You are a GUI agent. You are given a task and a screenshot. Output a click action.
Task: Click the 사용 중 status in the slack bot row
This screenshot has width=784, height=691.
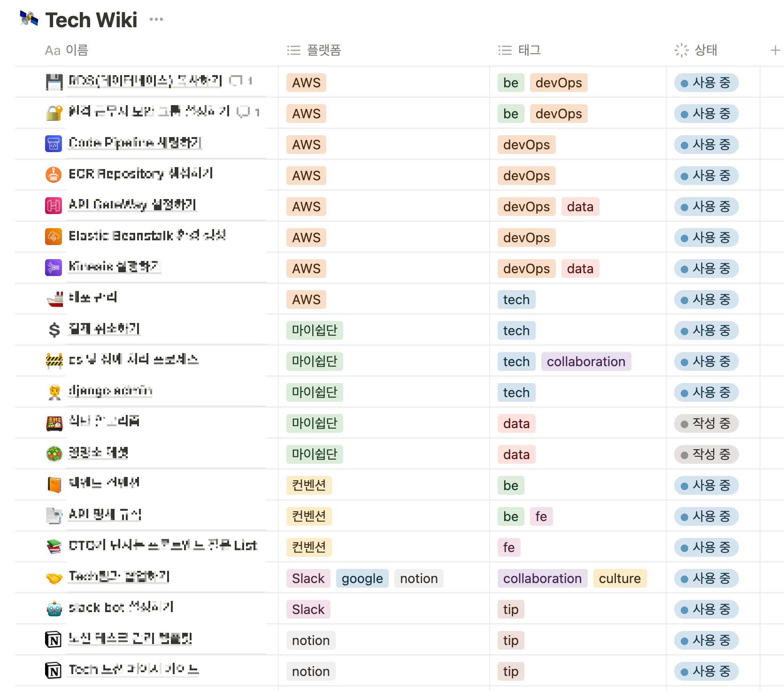[x=706, y=609]
